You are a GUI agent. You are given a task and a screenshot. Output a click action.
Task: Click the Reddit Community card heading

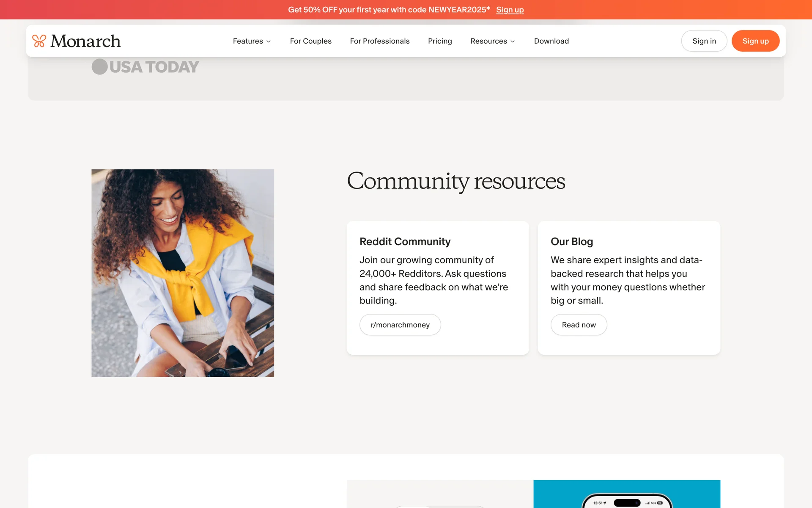(405, 241)
